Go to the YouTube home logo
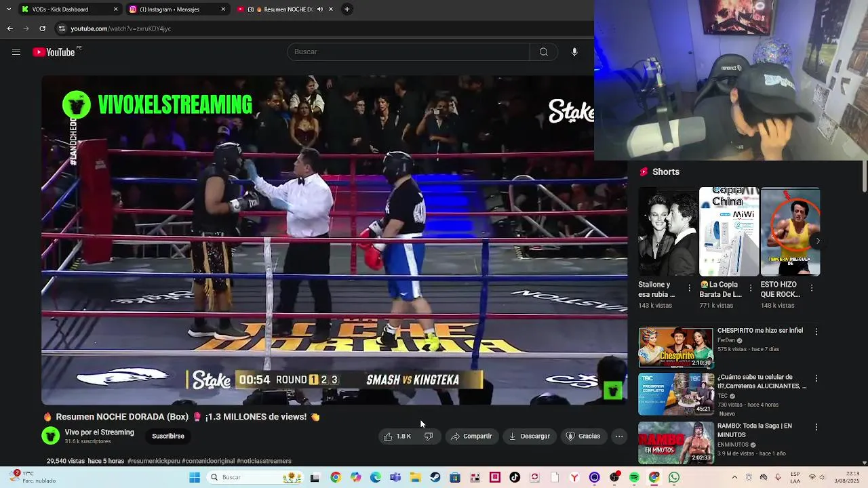This screenshot has width=868, height=488. [x=54, y=52]
